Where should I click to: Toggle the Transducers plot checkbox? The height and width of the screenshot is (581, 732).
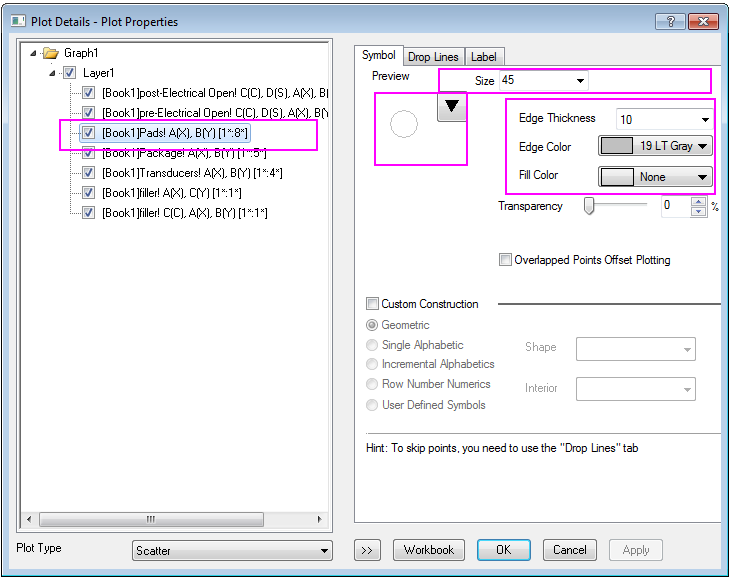(x=89, y=173)
